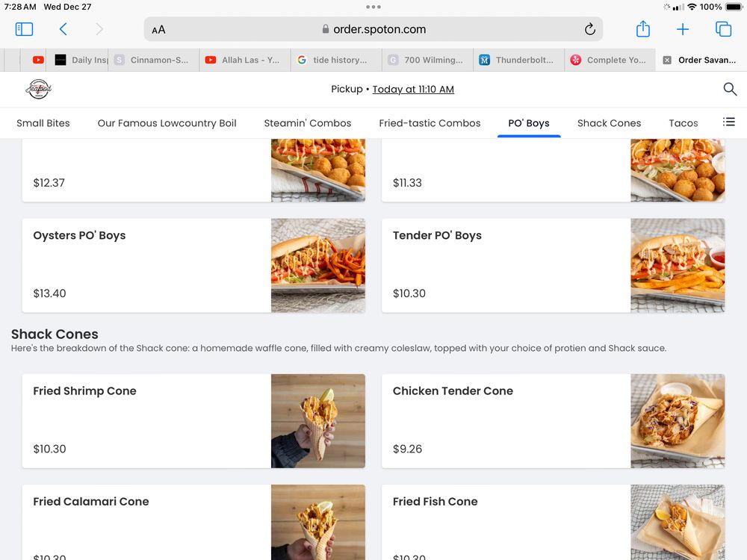Tap the Chicken Tender Cone $9.26 price
The width and height of the screenshot is (747, 560).
(x=407, y=449)
